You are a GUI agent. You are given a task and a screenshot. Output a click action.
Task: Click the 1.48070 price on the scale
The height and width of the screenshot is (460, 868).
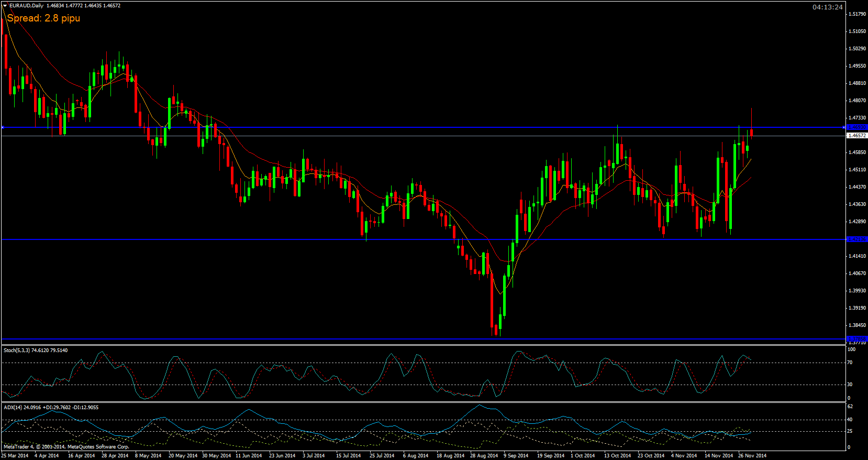[x=857, y=101]
